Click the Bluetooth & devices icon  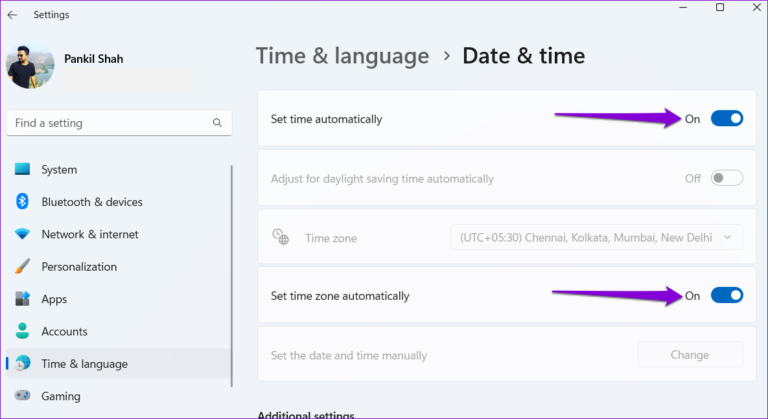22,202
